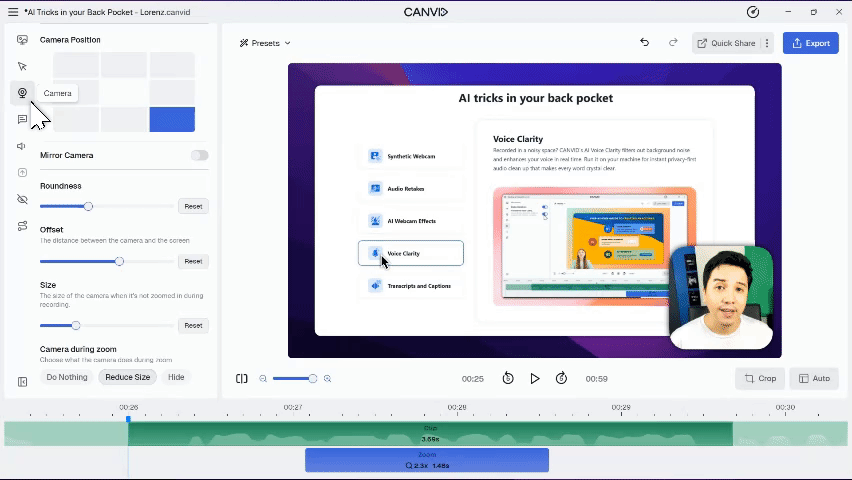
Task: Select the Zoom 2.3x timeline block
Action: [x=427, y=460]
